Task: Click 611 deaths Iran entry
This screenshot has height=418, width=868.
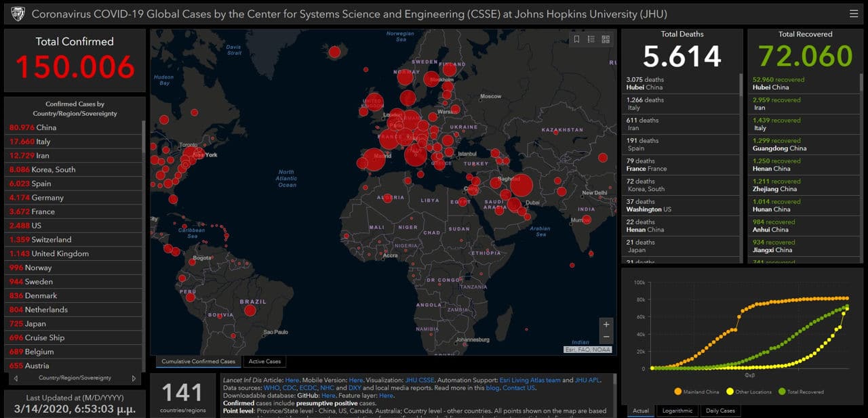Action: pos(681,124)
